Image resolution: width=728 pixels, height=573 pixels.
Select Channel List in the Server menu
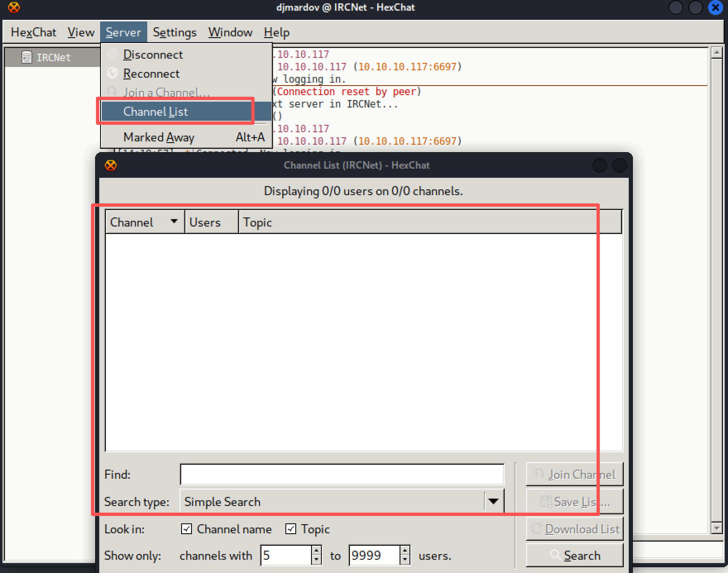(x=186, y=112)
